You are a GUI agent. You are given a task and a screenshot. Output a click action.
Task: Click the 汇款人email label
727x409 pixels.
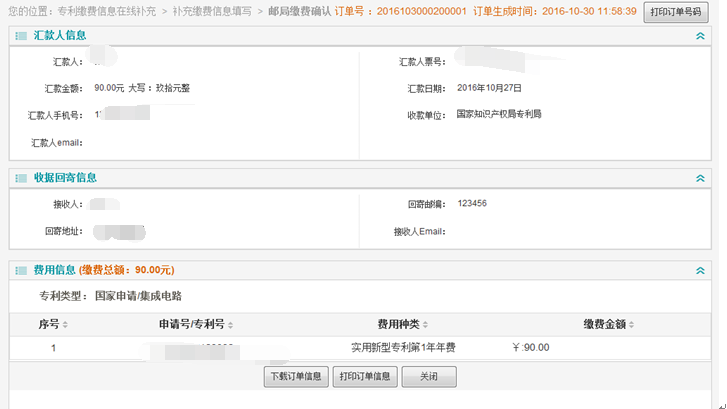[x=57, y=143]
